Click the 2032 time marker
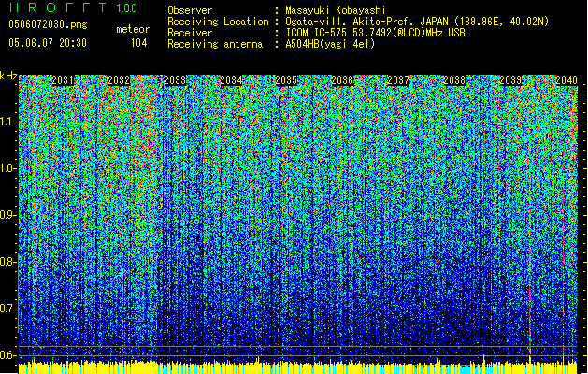The image size is (588, 374). click(119, 80)
